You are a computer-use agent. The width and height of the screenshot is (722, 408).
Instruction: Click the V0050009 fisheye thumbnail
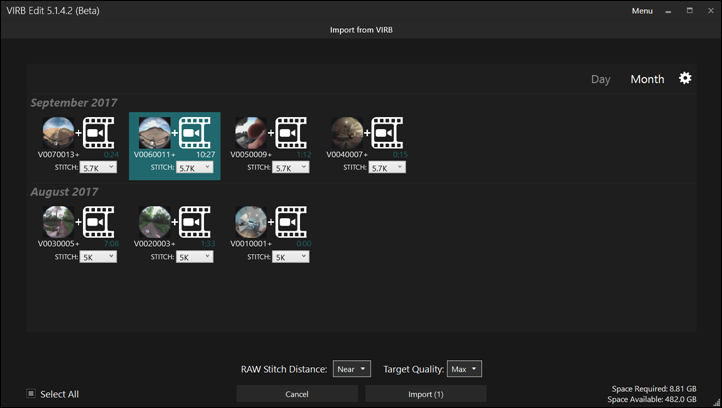(251, 133)
